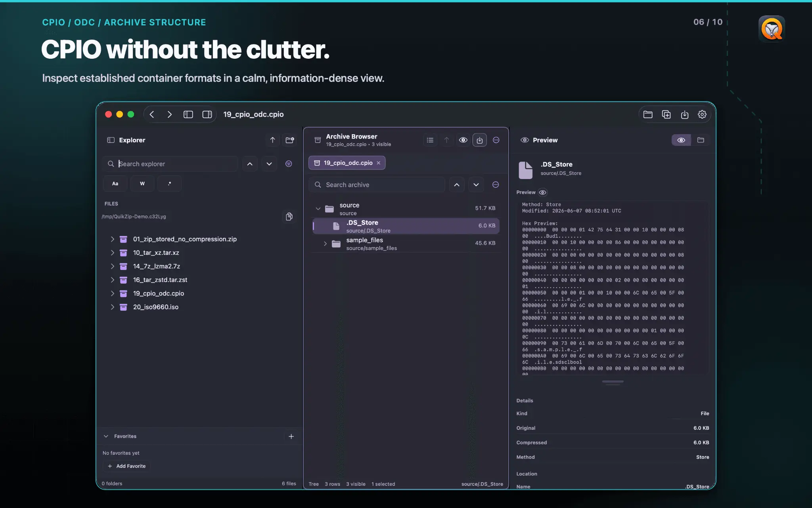Go back with the left chevron button
This screenshot has width=812, height=508.
(x=152, y=114)
